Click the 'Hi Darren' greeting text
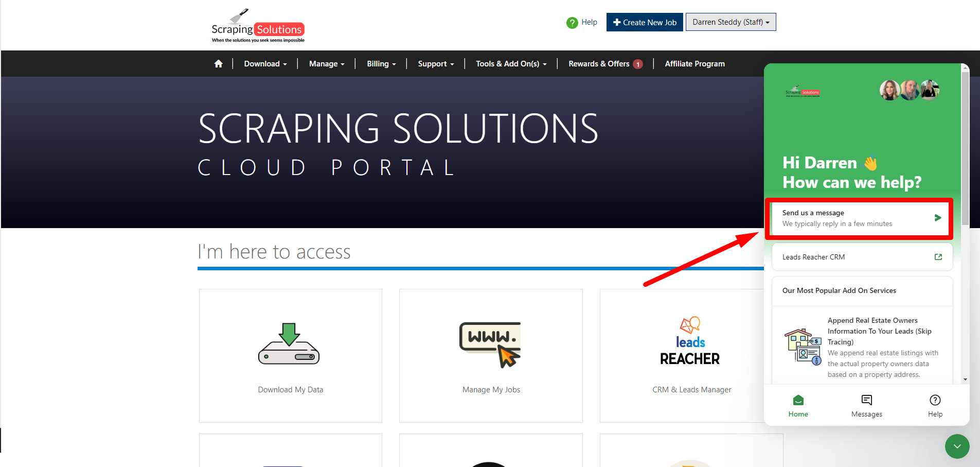 coord(819,163)
